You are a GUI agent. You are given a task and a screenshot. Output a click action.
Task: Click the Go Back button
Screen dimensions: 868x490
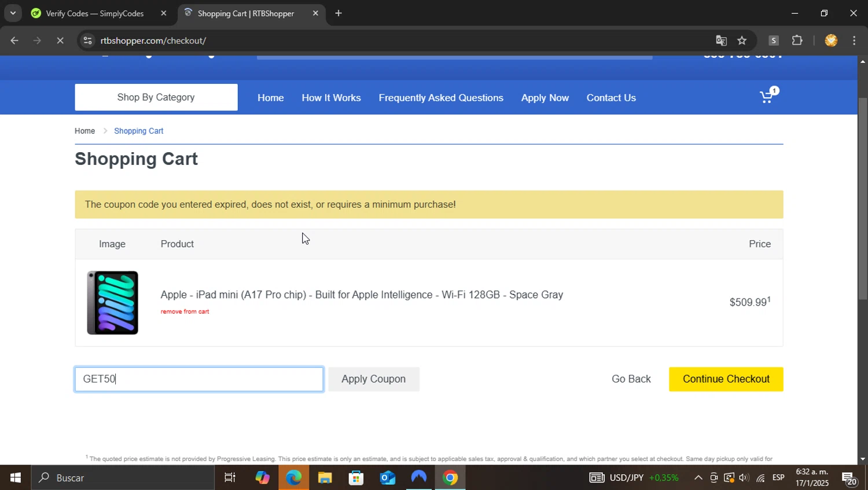coord(631,379)
